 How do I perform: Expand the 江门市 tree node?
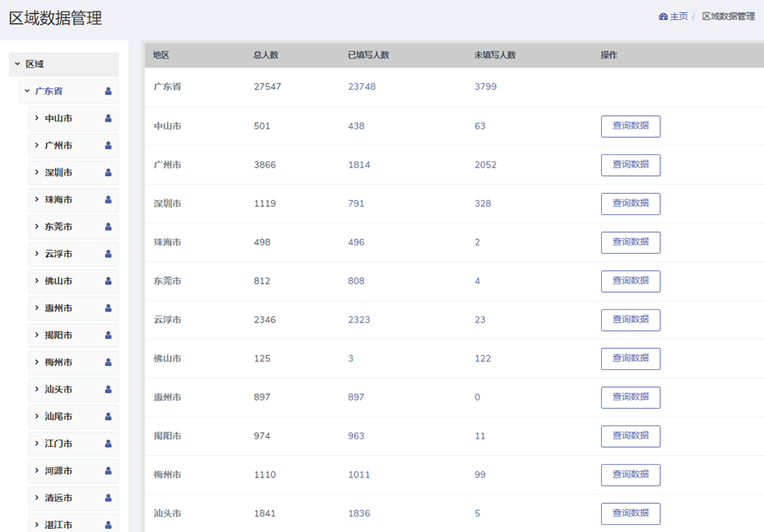pyautogui.click(x=37, y=443)
